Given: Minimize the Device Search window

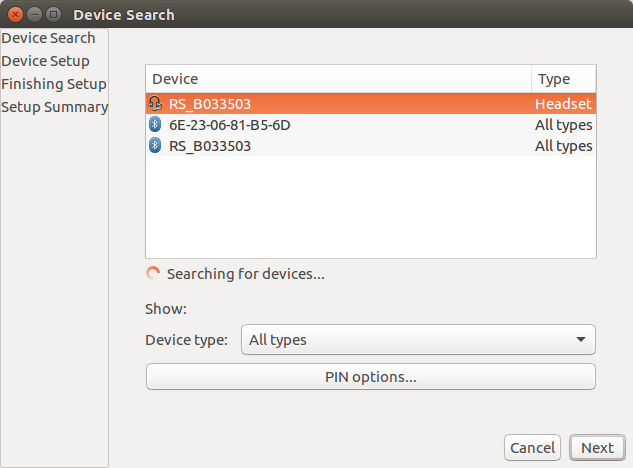Looking at the screenshot, I should pyautogui.click(x=34, y=15).
